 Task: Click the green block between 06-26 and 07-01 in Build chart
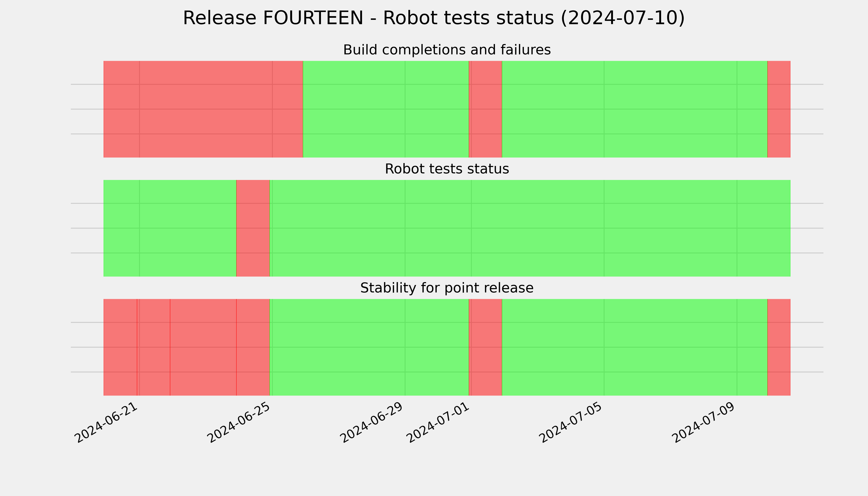coord(386,109)
